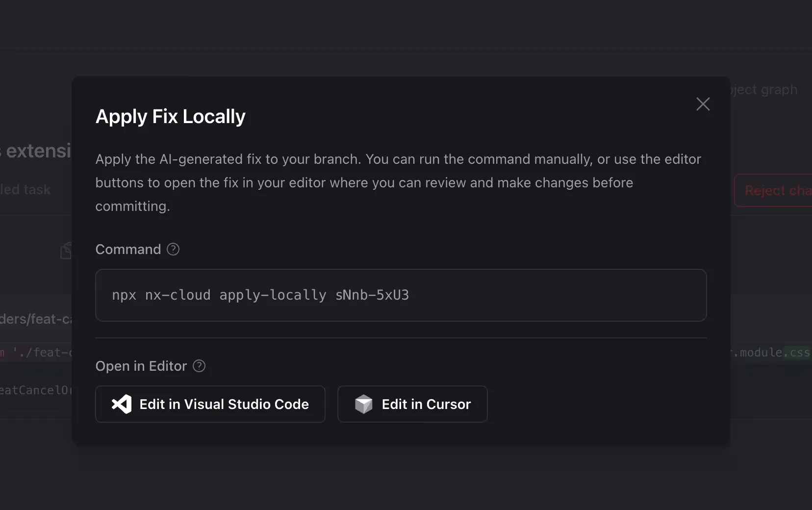Click the Open in Editor section label
812x510 pixels.
[141, 366]
